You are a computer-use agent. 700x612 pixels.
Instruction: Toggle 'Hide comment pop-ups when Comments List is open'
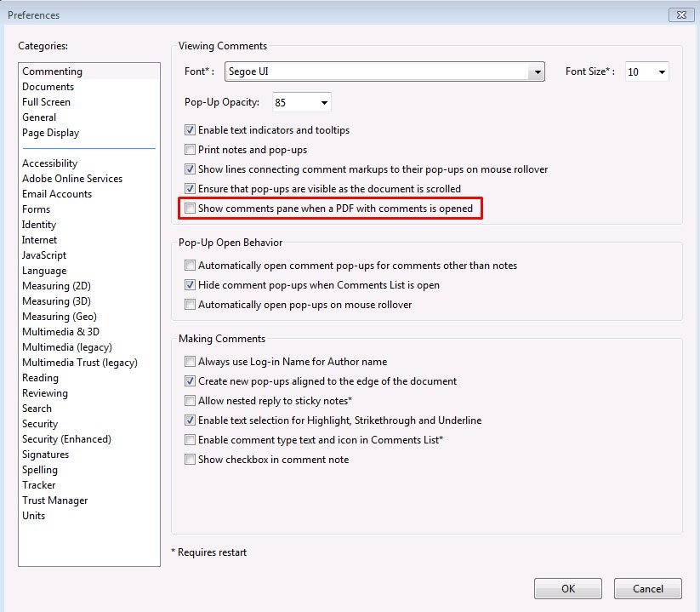coord(191,285)
